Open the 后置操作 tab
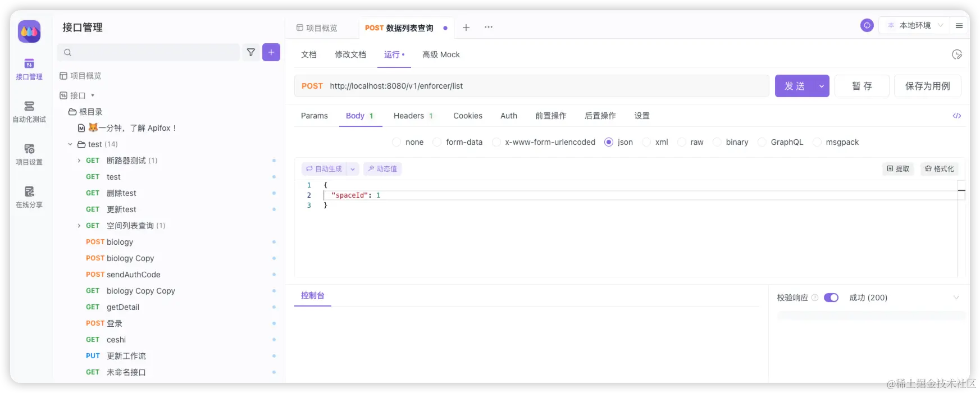The height and width of the screenshot is (393, 980). click(600, 116)
